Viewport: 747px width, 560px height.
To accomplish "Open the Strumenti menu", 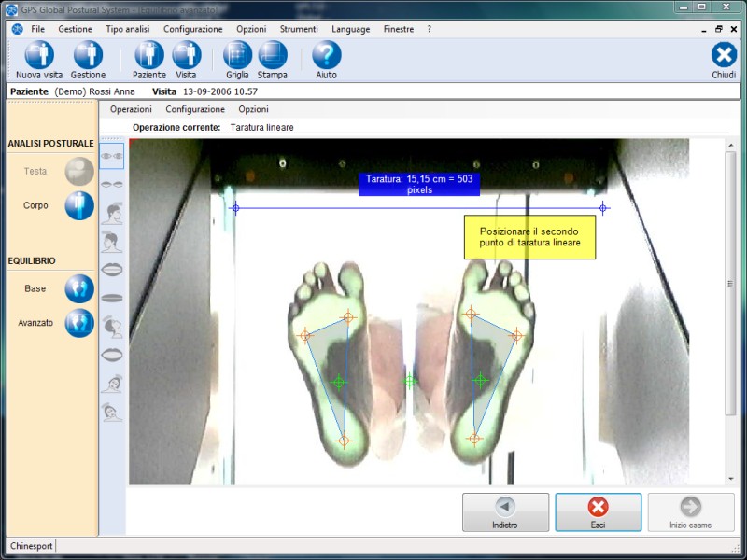I will pos(299,29).
